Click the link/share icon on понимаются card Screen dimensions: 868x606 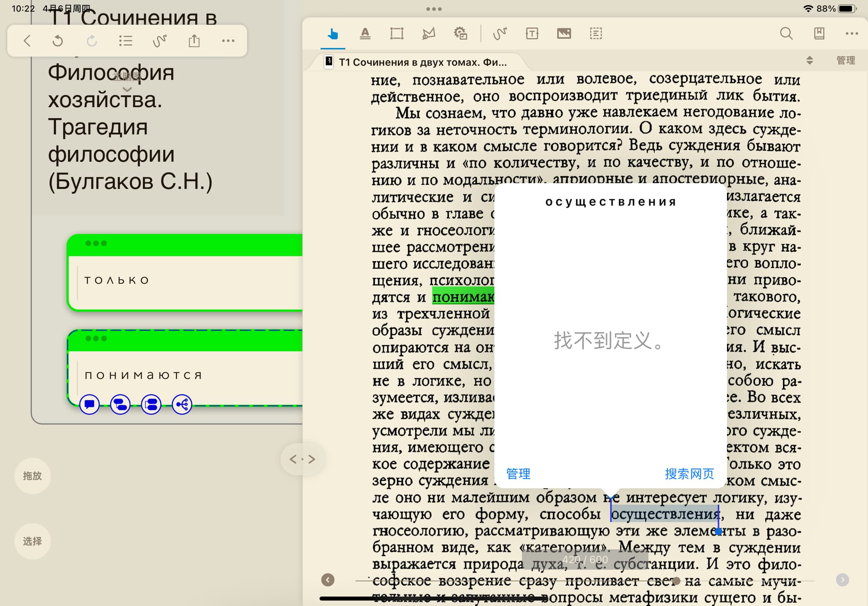[182, 404]
